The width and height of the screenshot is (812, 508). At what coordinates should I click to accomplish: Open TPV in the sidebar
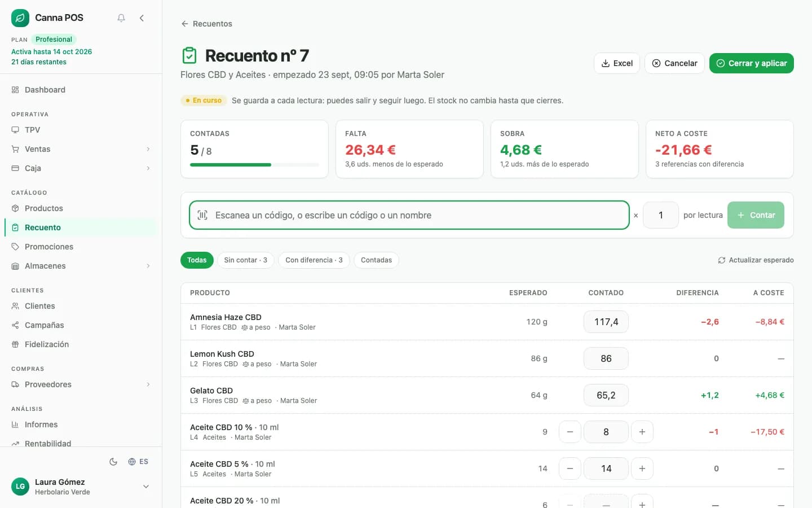coord(81,130)
